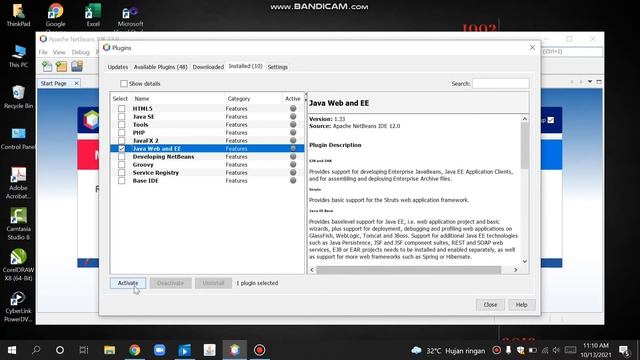Open File Explorer from taskbar
This screenshot has width=640, height=360.
(109, 350)
